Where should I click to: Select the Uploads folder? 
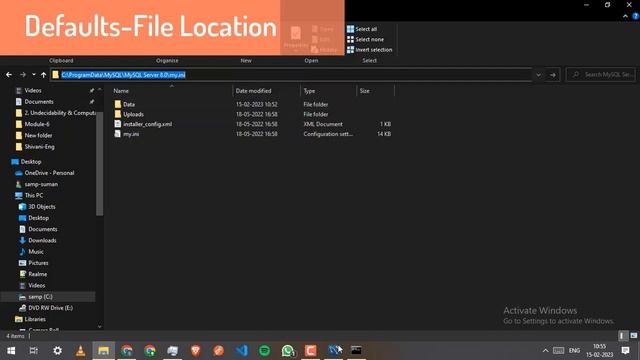tap(133, 114)
